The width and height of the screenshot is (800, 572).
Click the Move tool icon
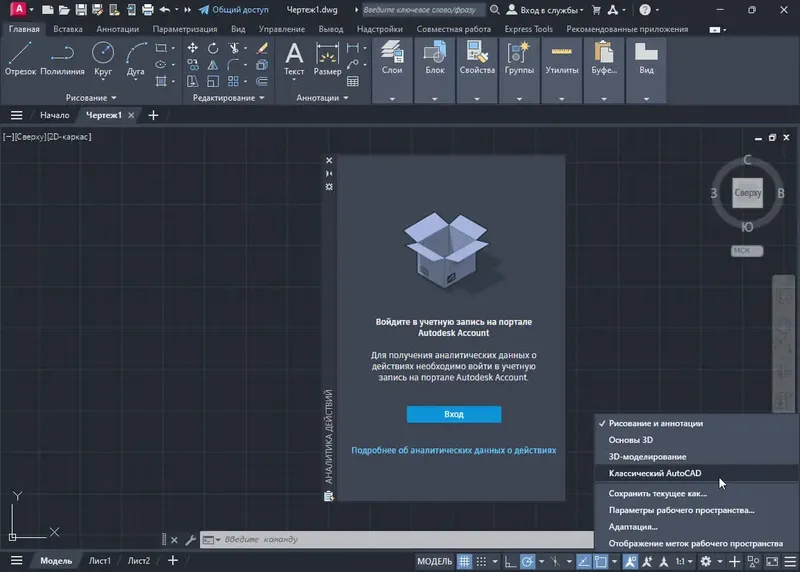coord(192,48)
